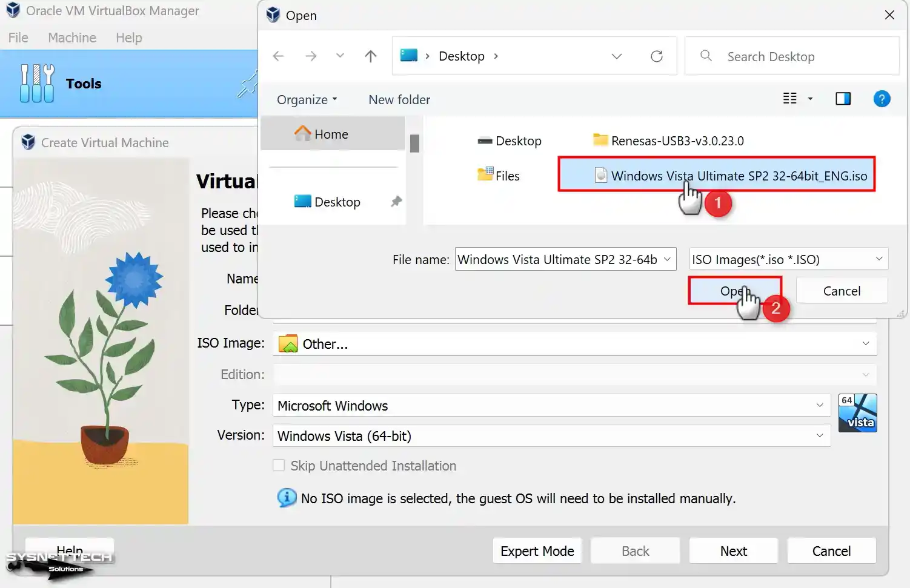This screenshot has height=588, width=910.
Task: Open view options dropdown arrow
Action: tap(810, 99)
